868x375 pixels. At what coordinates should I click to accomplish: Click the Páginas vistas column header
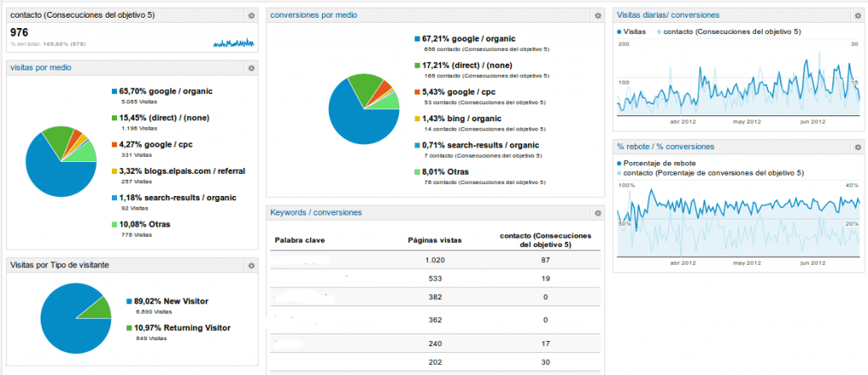(435, 240)
